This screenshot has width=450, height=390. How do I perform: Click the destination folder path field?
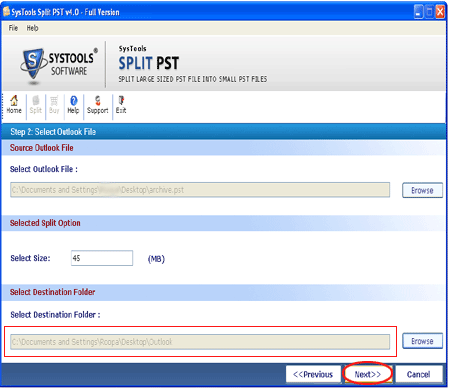(200, 342)
